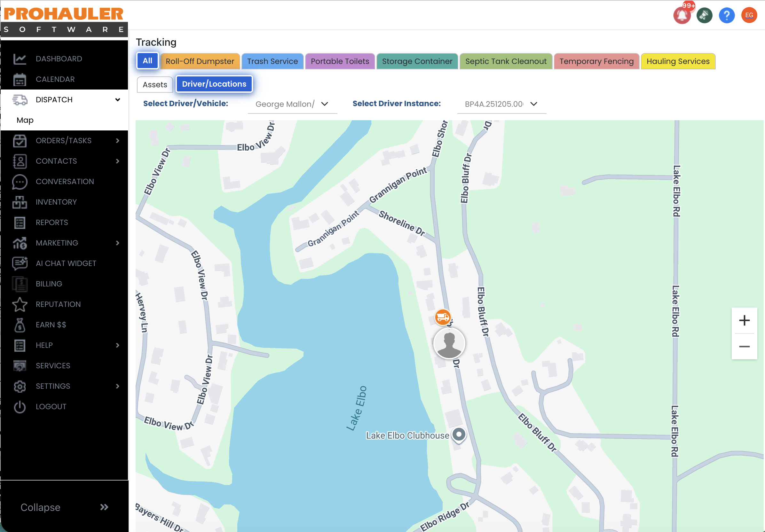The image size is (765, 532).
Task: Click the Orders/Tasks checkbox icon
Action: (20, 141)
